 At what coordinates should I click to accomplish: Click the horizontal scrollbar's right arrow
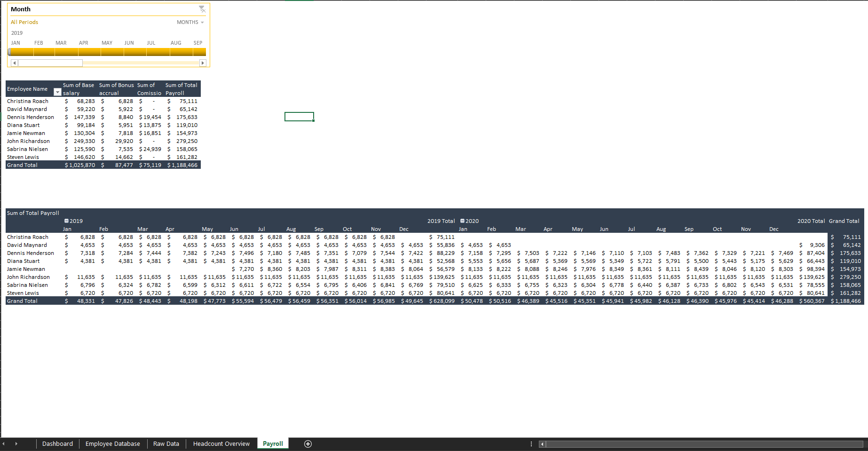point(865,443)
